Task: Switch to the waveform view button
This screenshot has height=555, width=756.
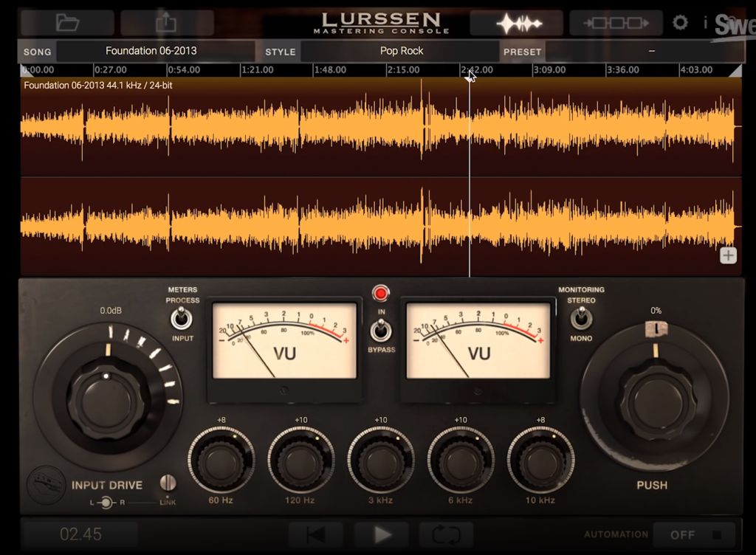Action: coord(518,23)
